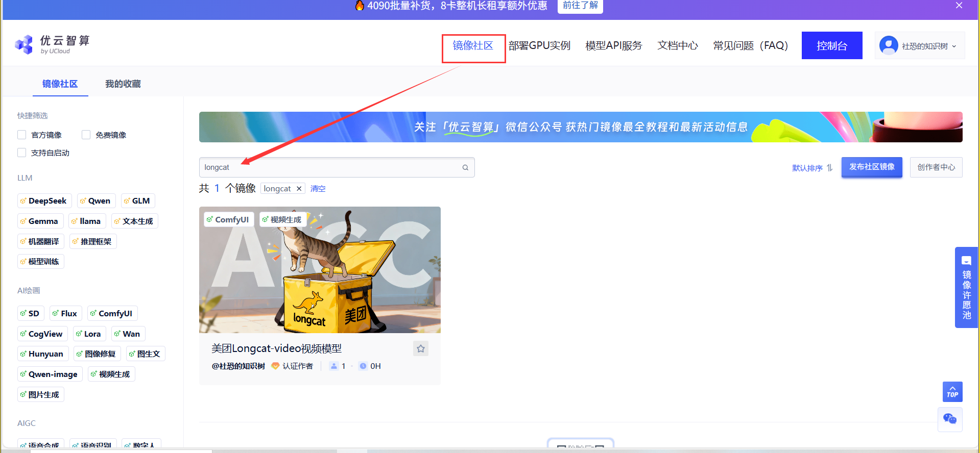Filter by Qwen-image tag
980x453 pixels.
pos(50,374)
